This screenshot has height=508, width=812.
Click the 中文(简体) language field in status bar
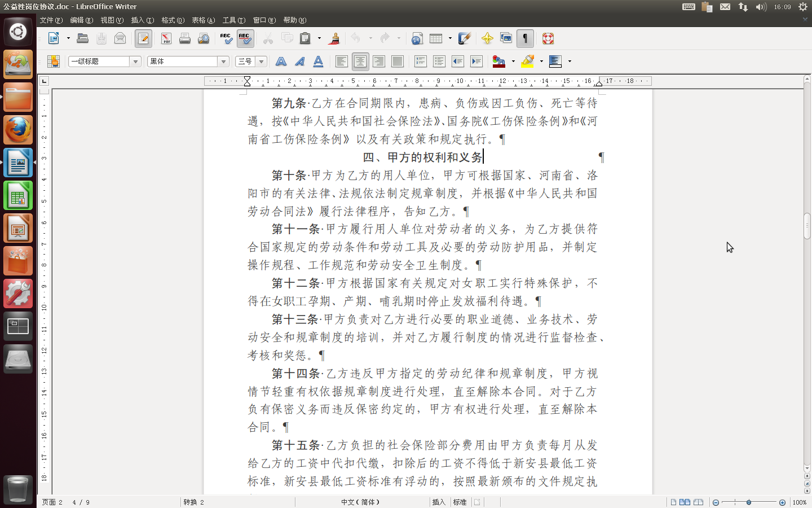(x=360, y=502)
